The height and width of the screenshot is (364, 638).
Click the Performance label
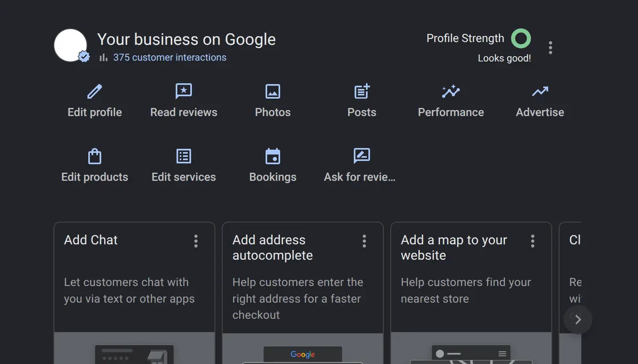[451, 112]
